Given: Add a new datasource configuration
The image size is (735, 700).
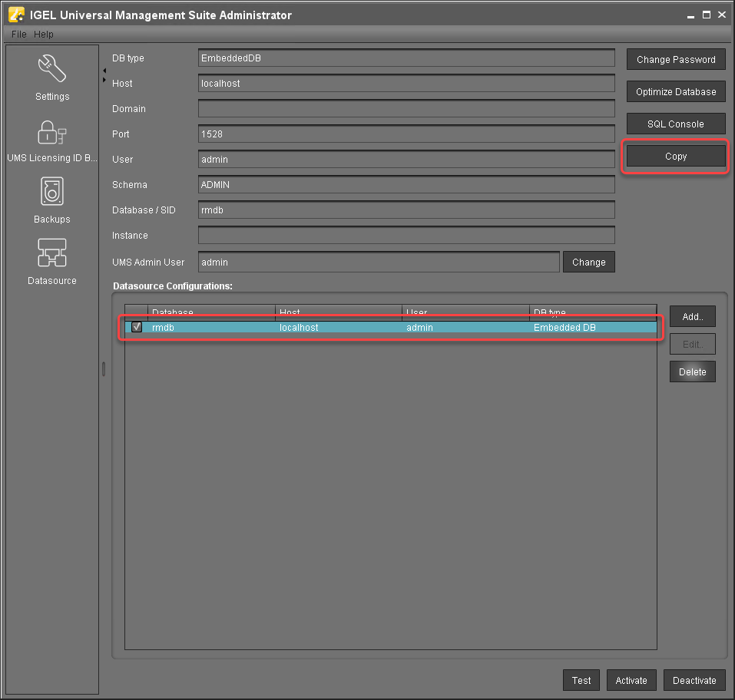Looking at the screenshot, I should pos(692,317).
